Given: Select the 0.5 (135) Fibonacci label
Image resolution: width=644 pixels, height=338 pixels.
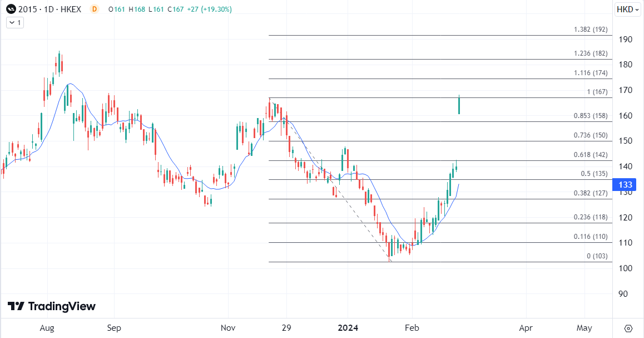Looking at the screenshot, I should coord(594,174).
